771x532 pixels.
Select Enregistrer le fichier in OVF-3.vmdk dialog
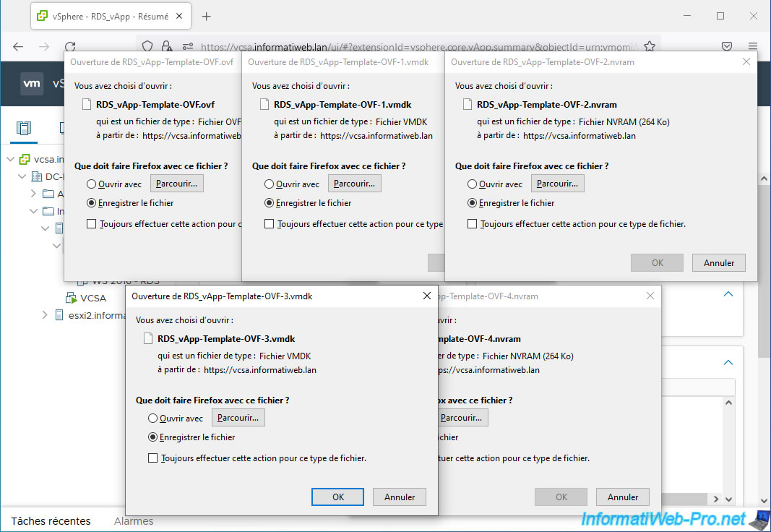[152, 437]
